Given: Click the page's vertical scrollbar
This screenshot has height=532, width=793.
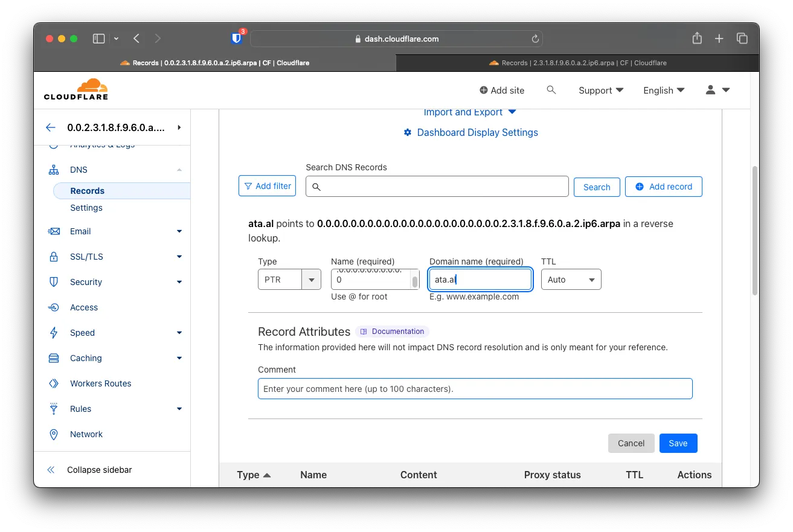Looking at the screenshot, I should (x=754, y=229).
